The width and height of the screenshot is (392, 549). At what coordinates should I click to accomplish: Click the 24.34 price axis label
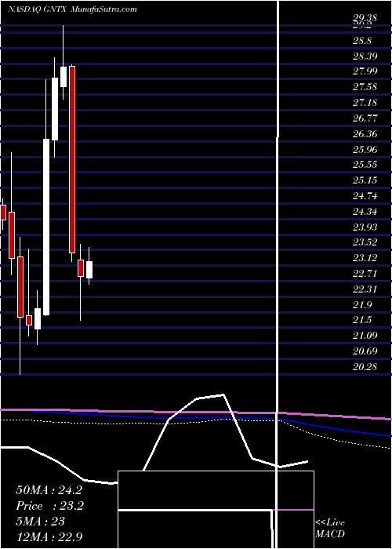pyautogui.click(x=365, y=212)
